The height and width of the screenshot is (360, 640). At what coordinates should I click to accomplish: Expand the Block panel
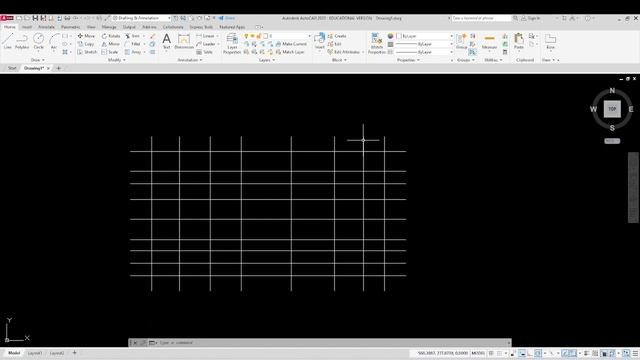[339, 60]
